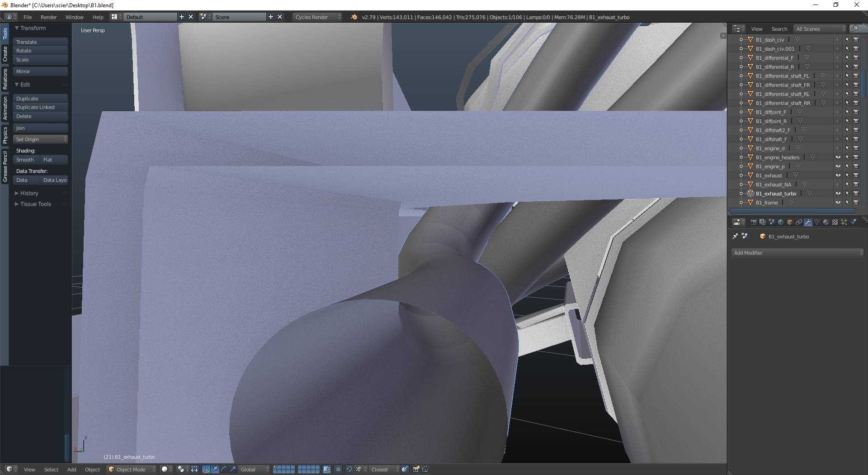This screenshot has height=475, width=868.
Task: Open the Texture properties checker tab
Action: [x=835, y=222]
